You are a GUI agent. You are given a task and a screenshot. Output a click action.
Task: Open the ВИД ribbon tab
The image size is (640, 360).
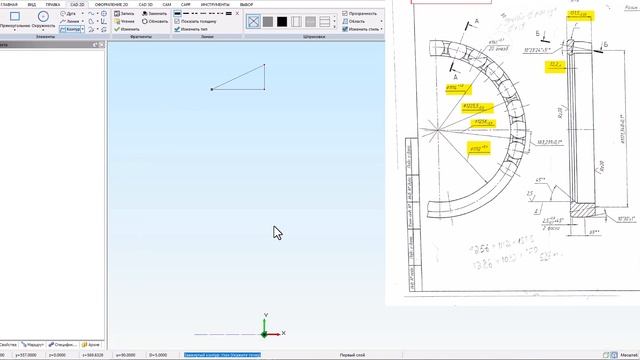point(32,4)
